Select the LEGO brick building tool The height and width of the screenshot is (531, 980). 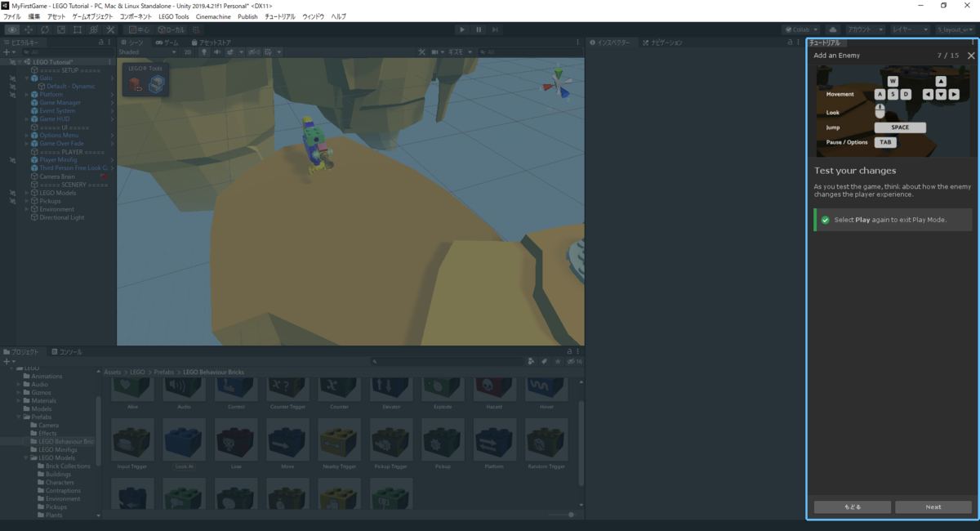[136, 83]
